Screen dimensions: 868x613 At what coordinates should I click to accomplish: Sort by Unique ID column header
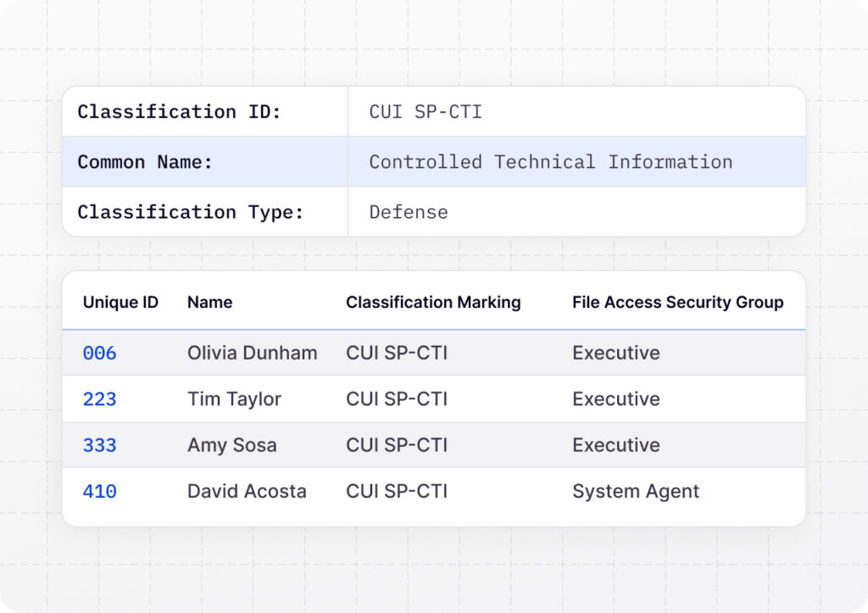pos(120,303)
